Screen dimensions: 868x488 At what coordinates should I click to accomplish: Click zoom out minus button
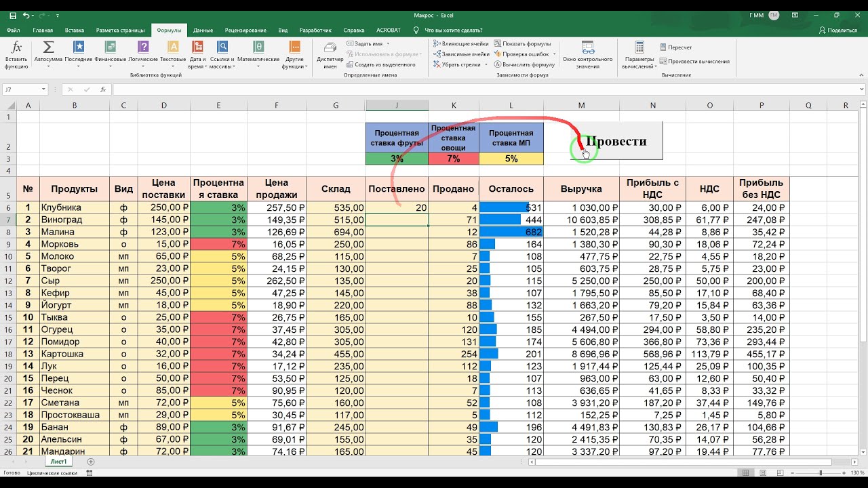(x=792, y=472)
